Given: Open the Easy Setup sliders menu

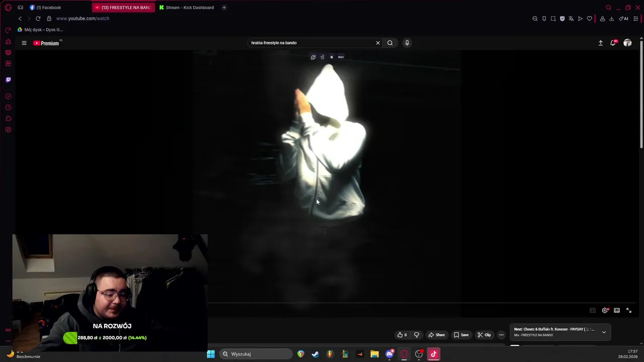Looking at the screenshot, I should (x=636, y=19).
